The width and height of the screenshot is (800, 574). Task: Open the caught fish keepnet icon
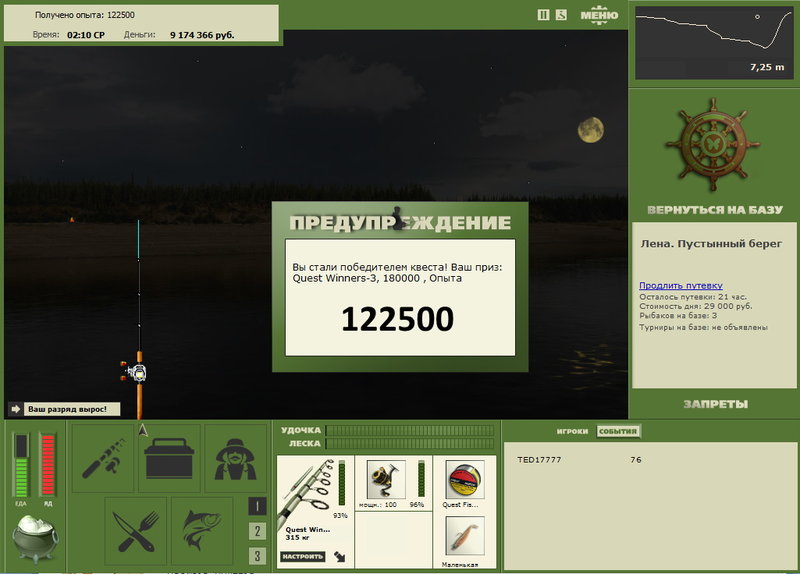point(202,531)
